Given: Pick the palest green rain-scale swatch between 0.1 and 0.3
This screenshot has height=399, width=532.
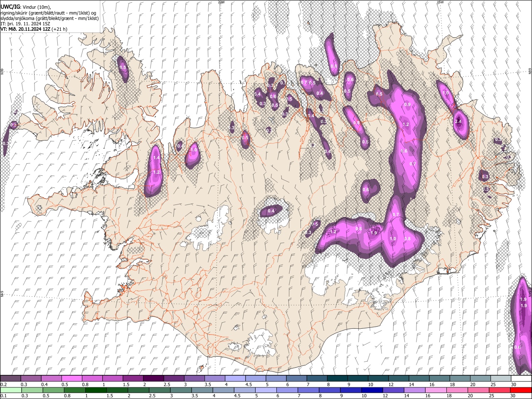Looking at the screenshot, I should [10, 390].
